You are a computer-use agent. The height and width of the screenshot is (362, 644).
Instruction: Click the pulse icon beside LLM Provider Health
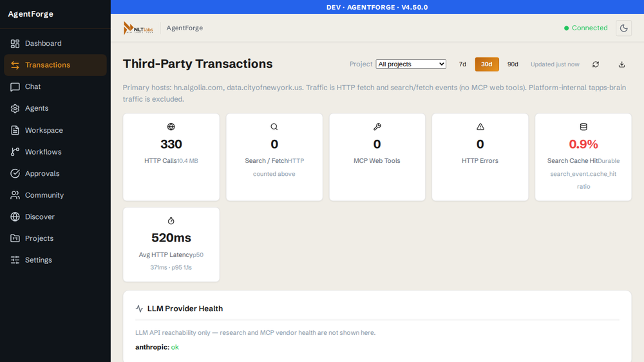coord(139,309)
